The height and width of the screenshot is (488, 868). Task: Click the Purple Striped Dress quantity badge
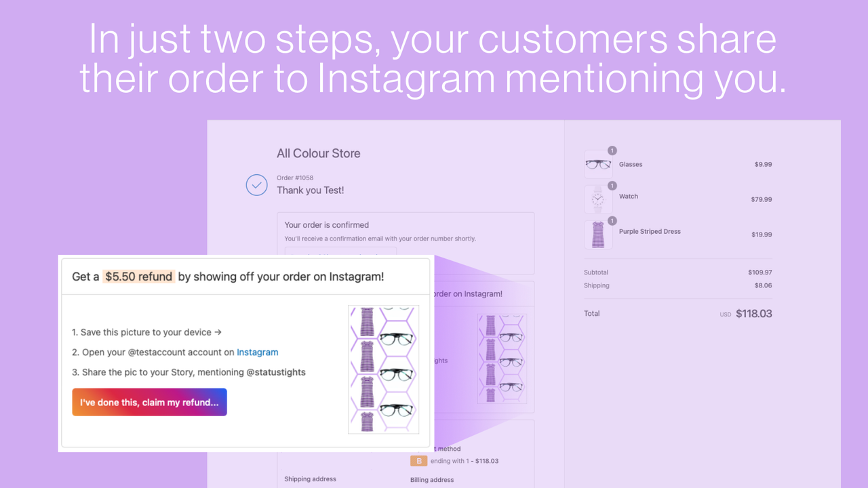612,220
